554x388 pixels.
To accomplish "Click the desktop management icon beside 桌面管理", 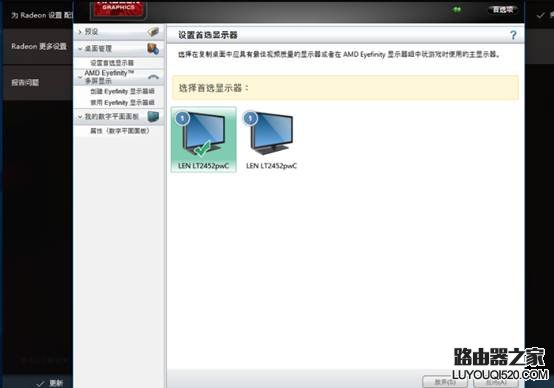I will [x=153, y=48].
